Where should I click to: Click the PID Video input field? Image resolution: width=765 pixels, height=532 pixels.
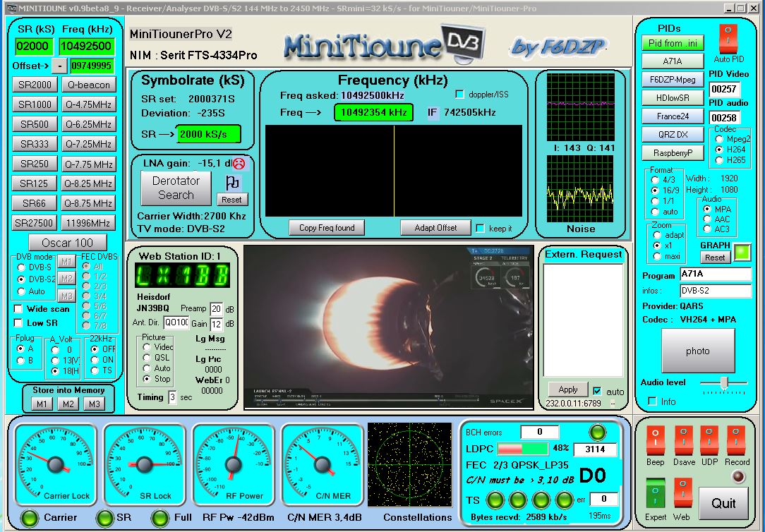coord(725,89)
